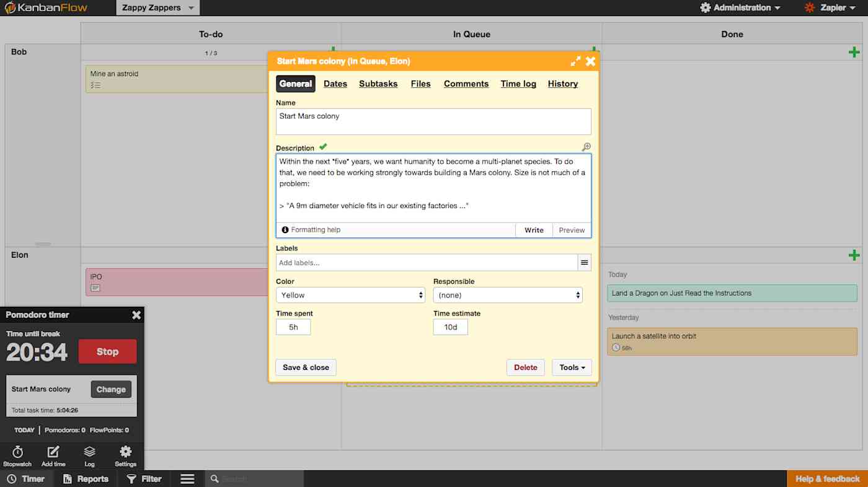Click inside the Time estimate field
The height and width of the screenshot is (487, 868).
[450, 327]
